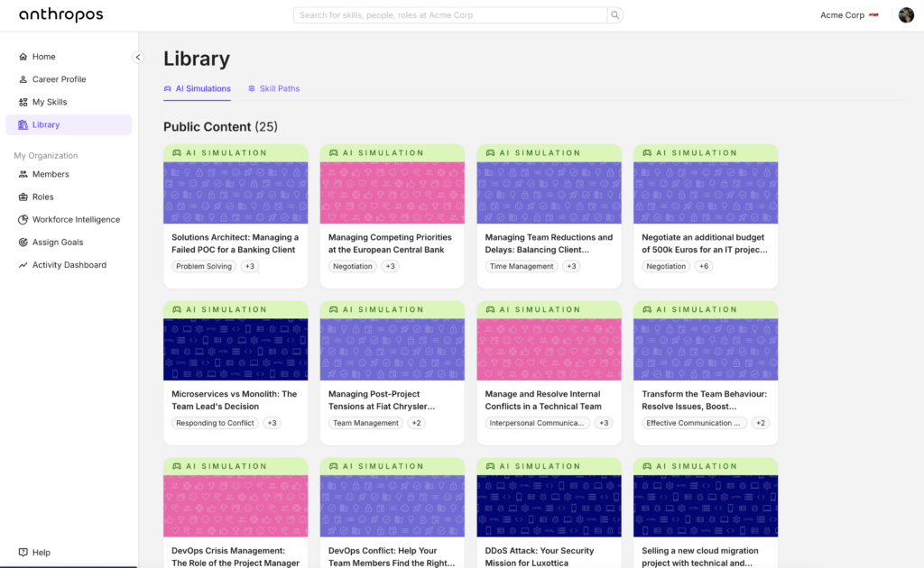The width and height of the screenshot is (924, 568).
Task: Open the Workforce Intelligence sidebar item
Action: point(76,220)
